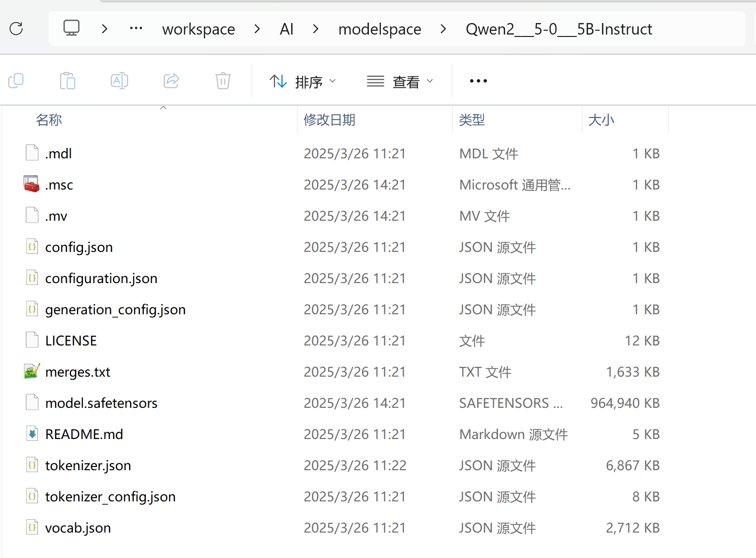Click size value 1,633 KB
Screen dimensions: 756x558
tap(633, 372)
